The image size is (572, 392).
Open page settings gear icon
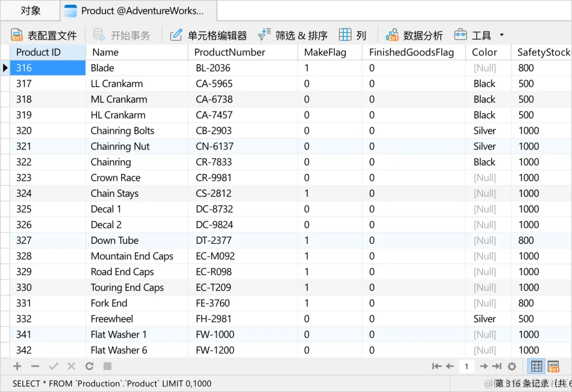pos(512,366)
